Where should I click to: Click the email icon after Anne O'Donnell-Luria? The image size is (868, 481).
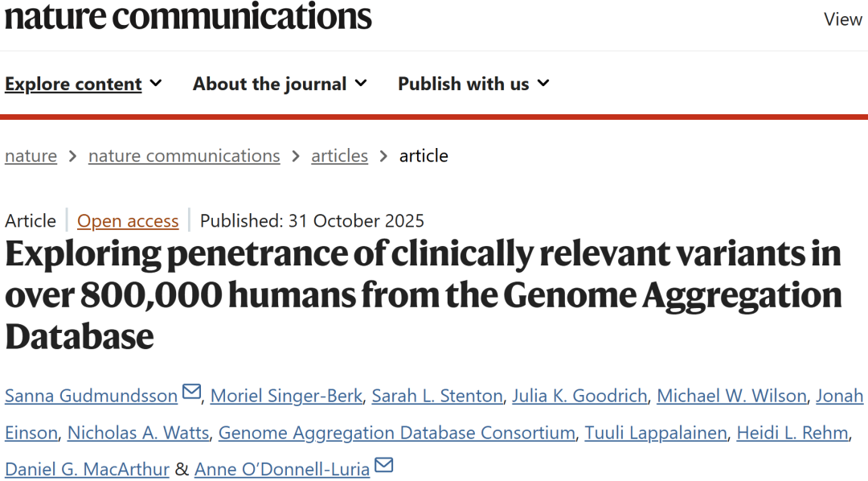tap(384, 467)
